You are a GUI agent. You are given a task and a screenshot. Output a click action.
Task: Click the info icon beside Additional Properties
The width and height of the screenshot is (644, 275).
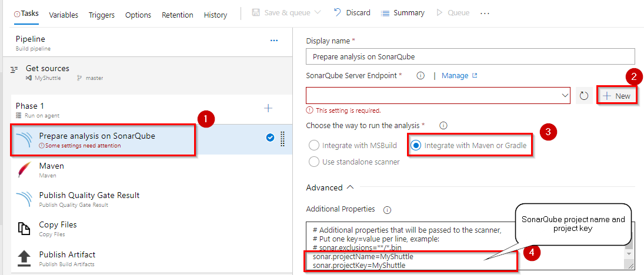[387, 210]
